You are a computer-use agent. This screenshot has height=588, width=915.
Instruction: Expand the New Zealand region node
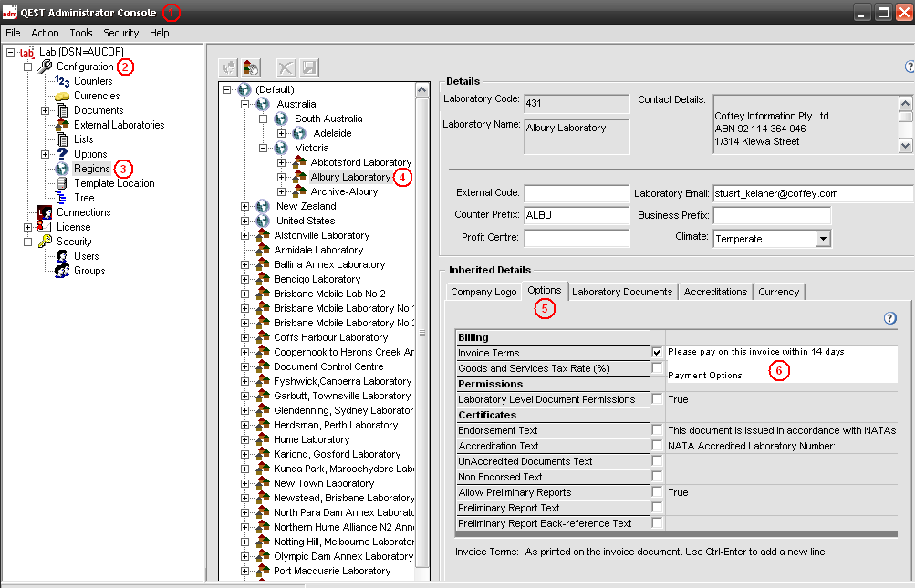click(x=245, y=206)
